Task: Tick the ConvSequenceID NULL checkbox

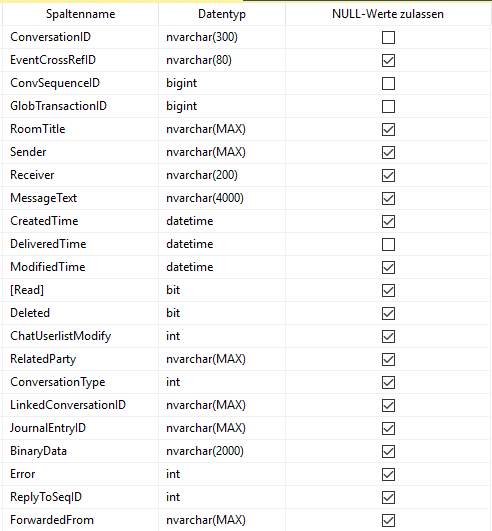Action: 388,83
